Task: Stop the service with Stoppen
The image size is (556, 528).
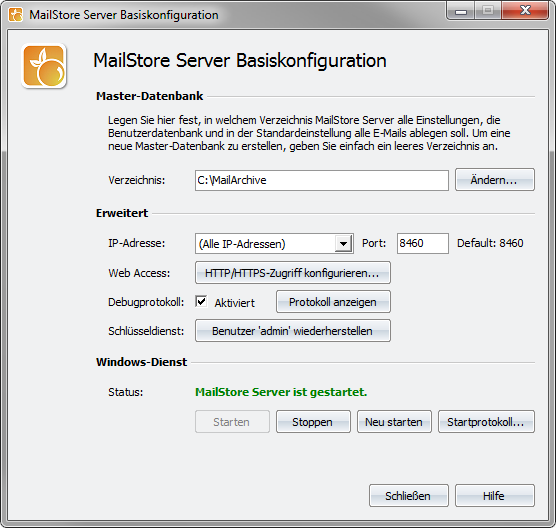Action: pos(313,422)
